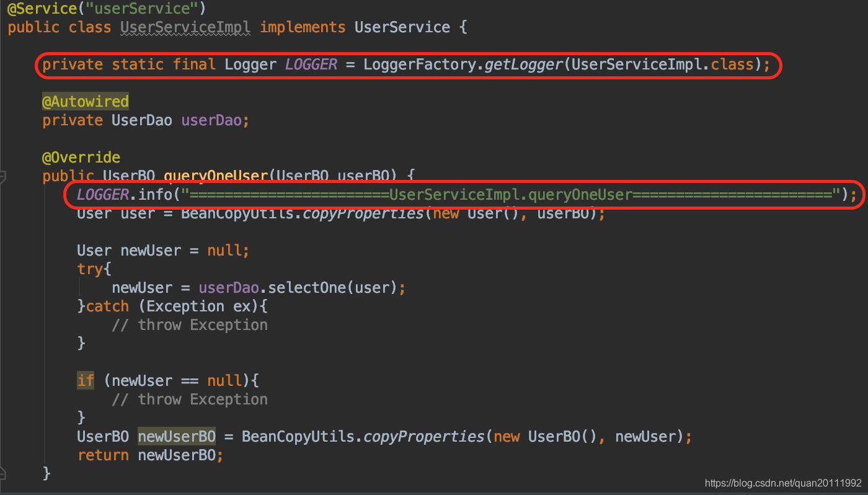Viewport: 868px width, 495px height.
Task: Click BeanCopyUtils on the User user line
Action: pos(237,213)
